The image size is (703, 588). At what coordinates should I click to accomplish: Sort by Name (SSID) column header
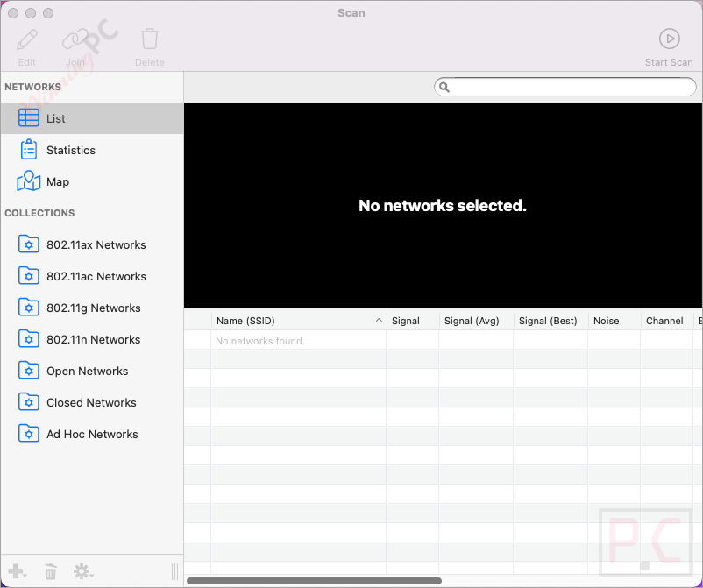299,321
